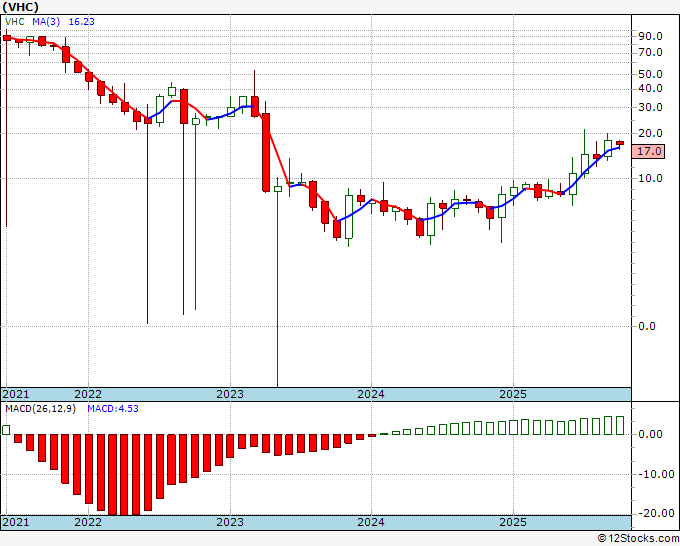
Task: Click the 50.0 price axis label
Action: (651, 74)
